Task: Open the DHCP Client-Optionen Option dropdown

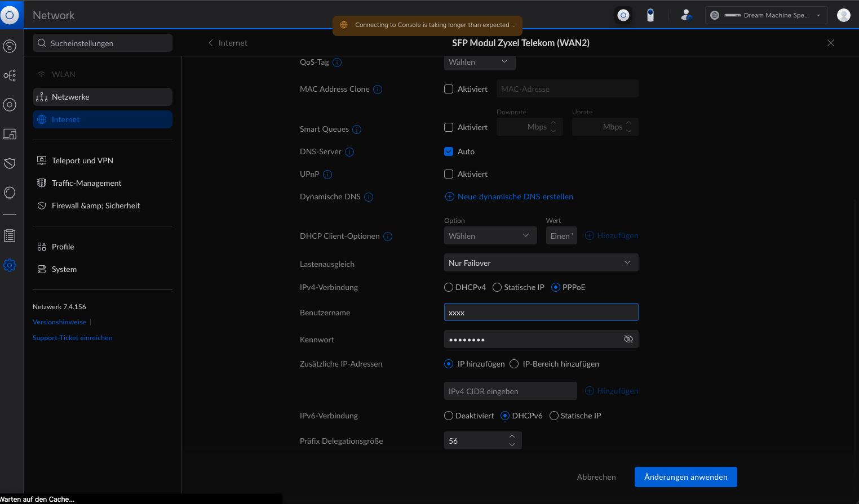Action: coord(490,235)
